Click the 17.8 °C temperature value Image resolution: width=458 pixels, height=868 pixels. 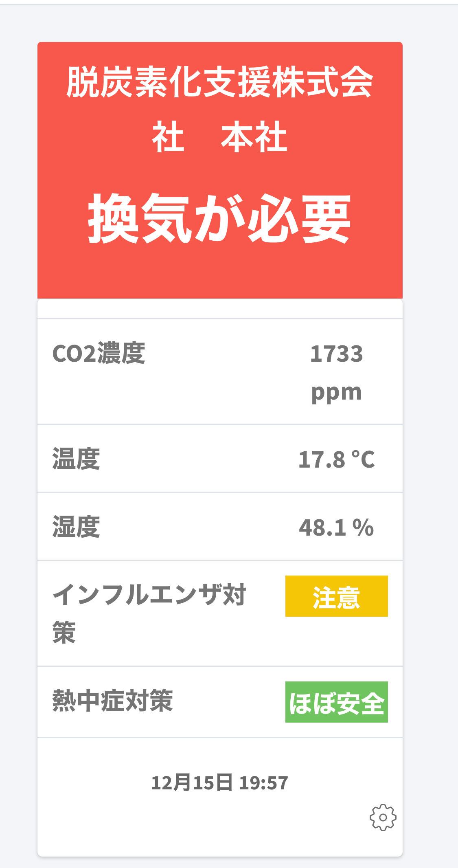coord(336,459)
